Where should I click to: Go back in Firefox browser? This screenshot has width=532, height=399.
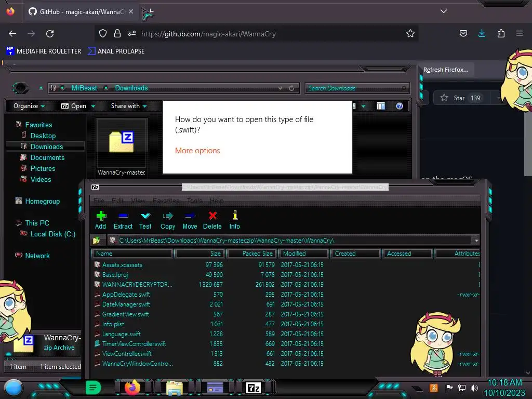tap(12, 34)
